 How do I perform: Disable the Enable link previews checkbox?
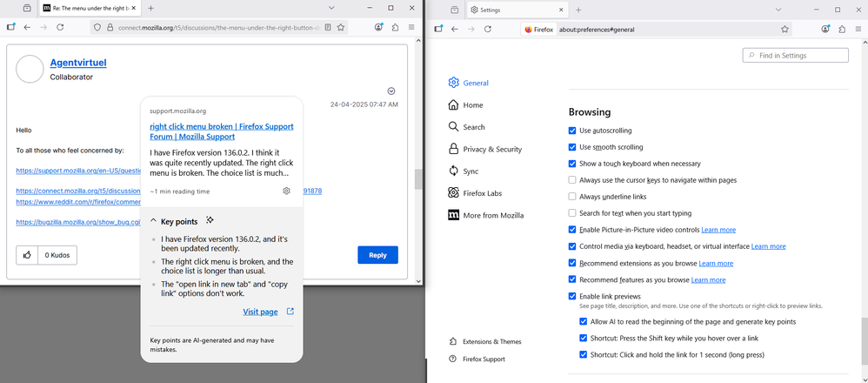point(572,296)
